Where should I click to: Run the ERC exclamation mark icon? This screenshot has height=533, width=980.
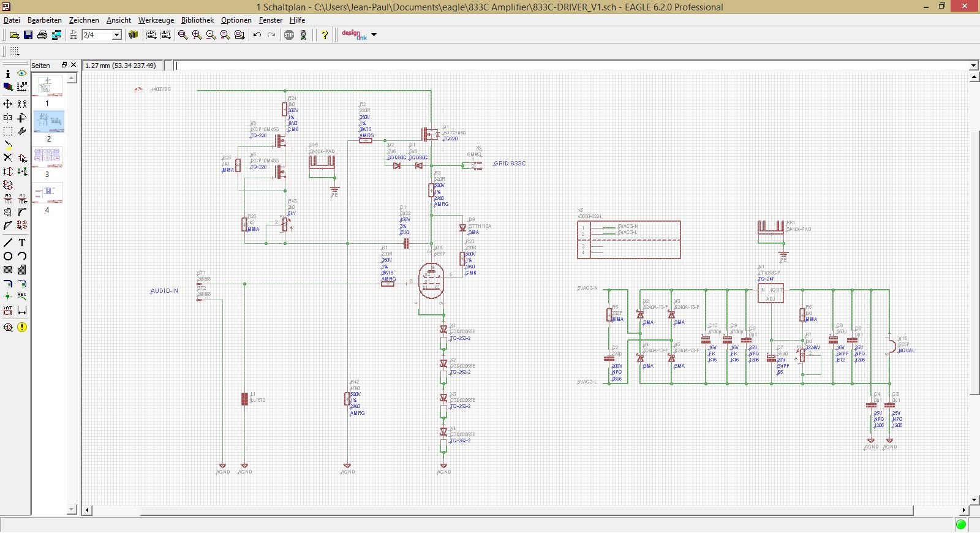click(x=22, y=327)
